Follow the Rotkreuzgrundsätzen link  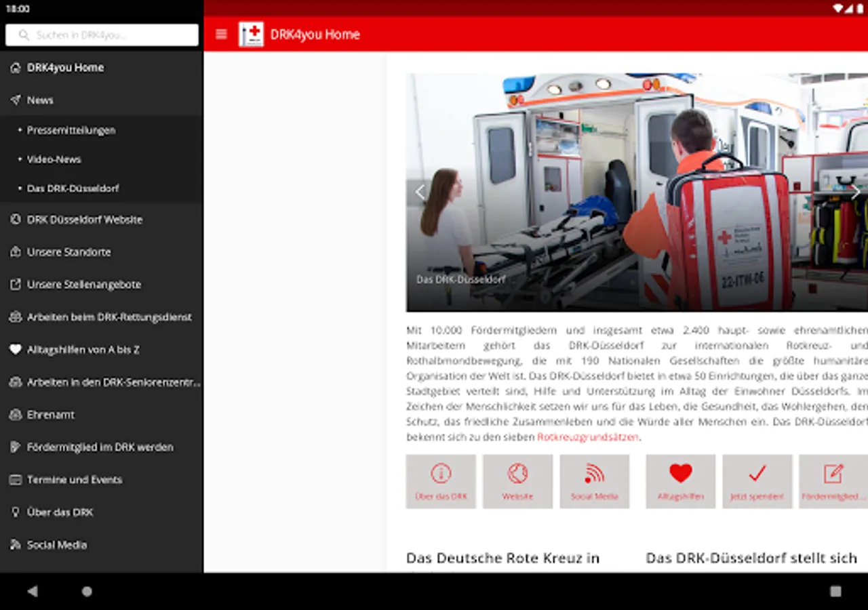pos(588,437)
